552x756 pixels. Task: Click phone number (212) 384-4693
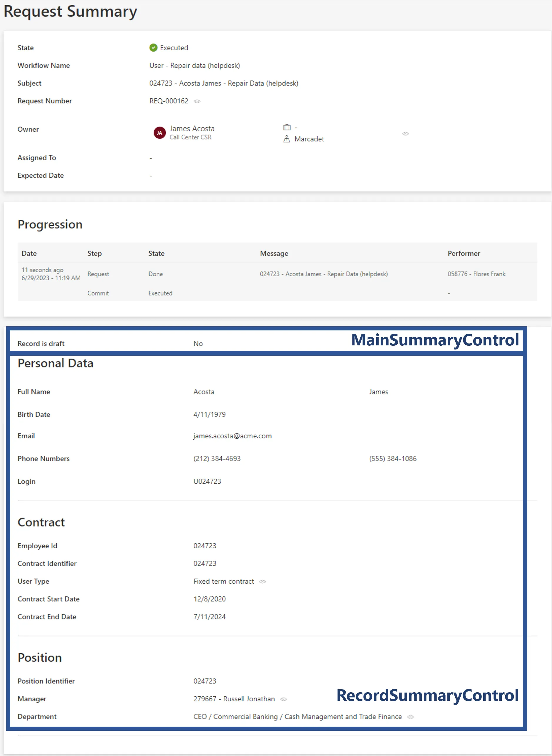click(x=217, y=458)
